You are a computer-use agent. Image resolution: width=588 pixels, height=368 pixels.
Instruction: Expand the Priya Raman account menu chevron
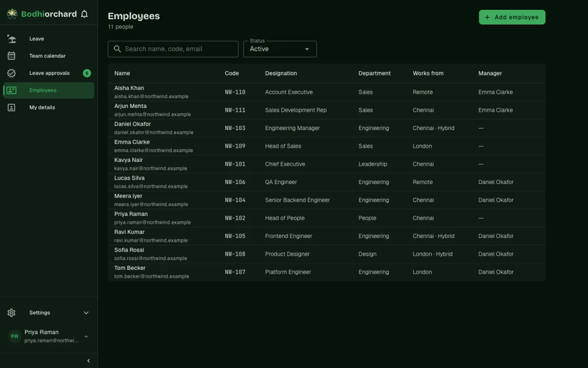coord(86,336)
